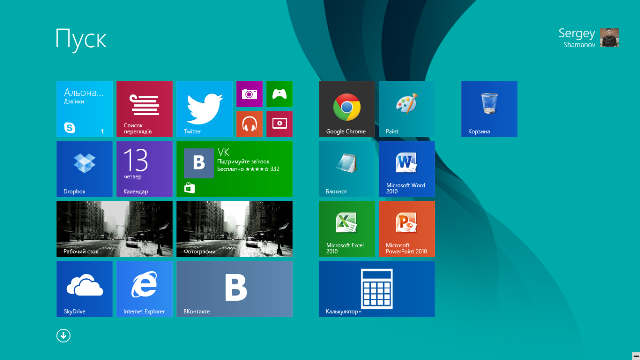Open the Sergey user account menu
640x360 pixels.
click(589, 38)
